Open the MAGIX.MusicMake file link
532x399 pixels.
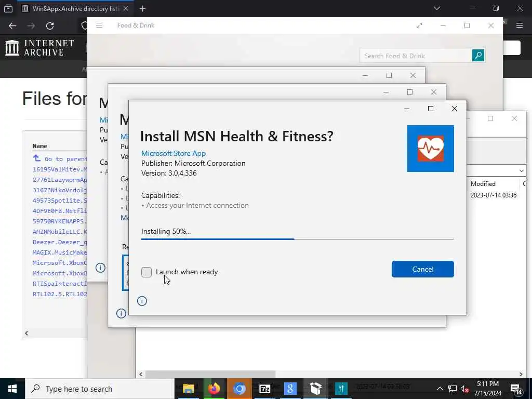pos(60,252)
